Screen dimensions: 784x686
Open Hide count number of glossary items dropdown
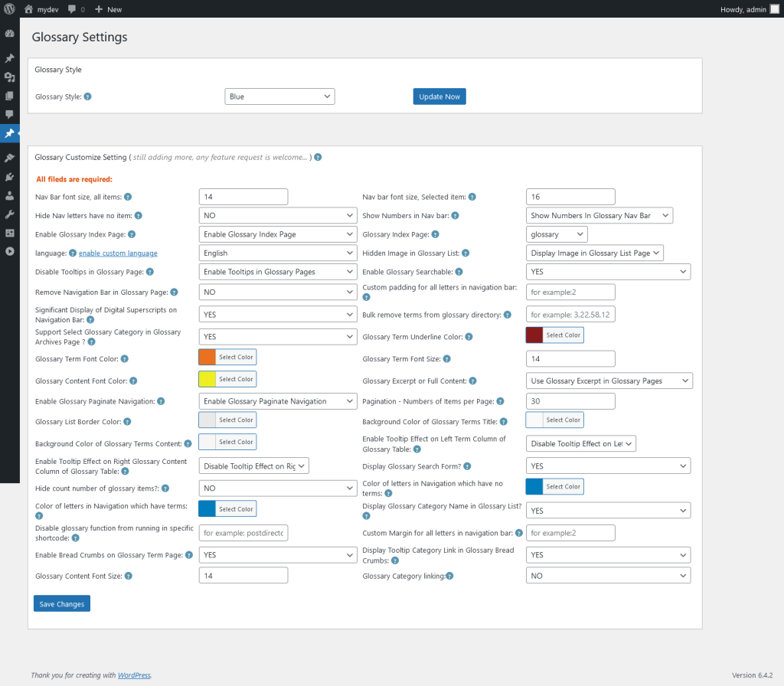click(x=278, y=488)
